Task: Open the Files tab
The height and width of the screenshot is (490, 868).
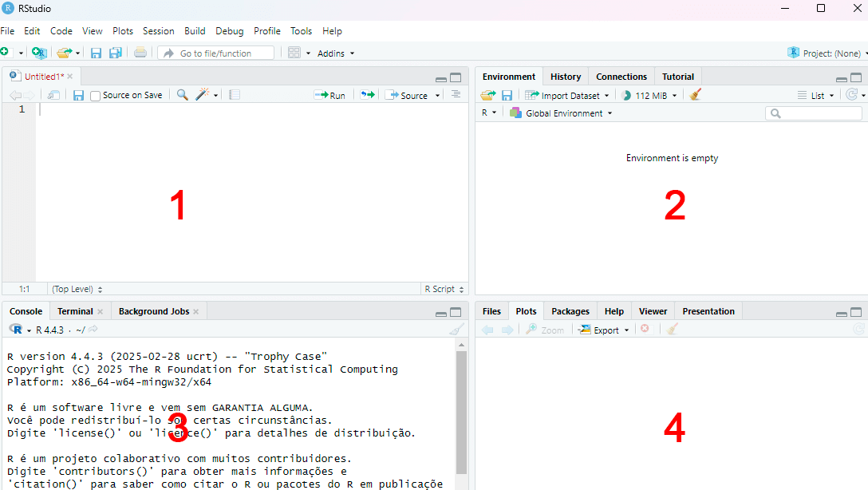Action: [x=491, y=311]
